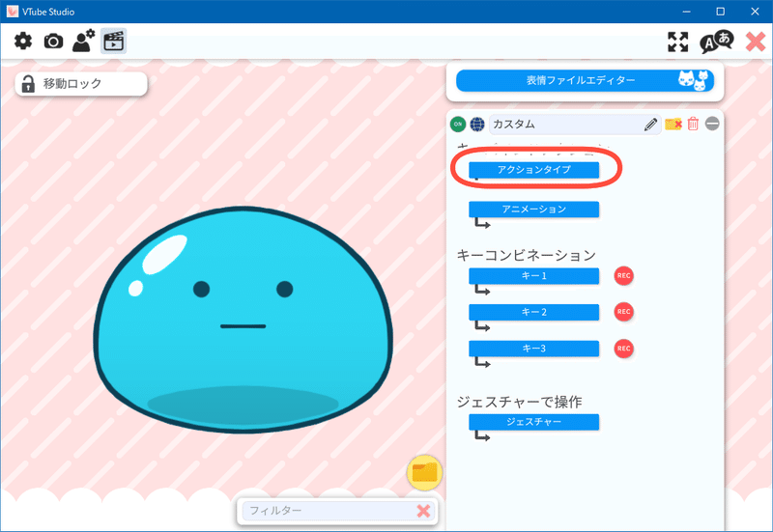
Task: Record key with REC beside キー3
Action: point(623,349)
